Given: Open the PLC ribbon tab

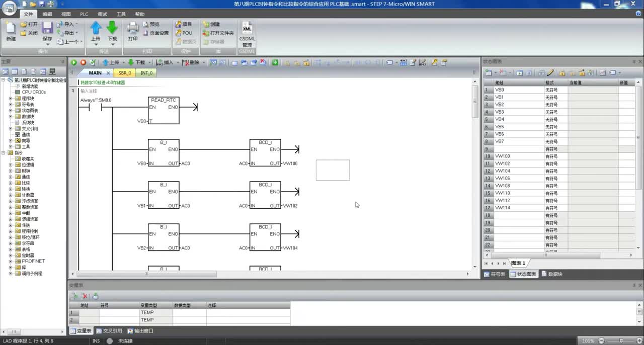Looking at the screenshot, I should [84, 14].
